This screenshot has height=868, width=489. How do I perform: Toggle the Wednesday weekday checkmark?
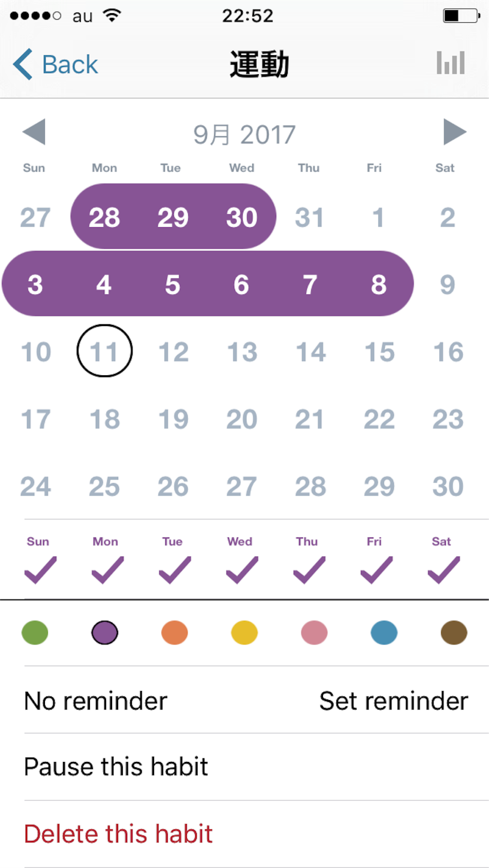click(x=242, y=570)
